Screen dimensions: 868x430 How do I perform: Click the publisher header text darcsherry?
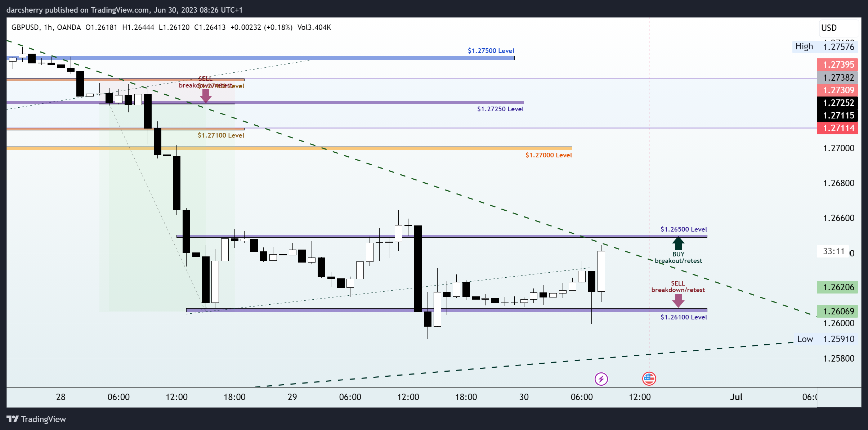(24, 10)
